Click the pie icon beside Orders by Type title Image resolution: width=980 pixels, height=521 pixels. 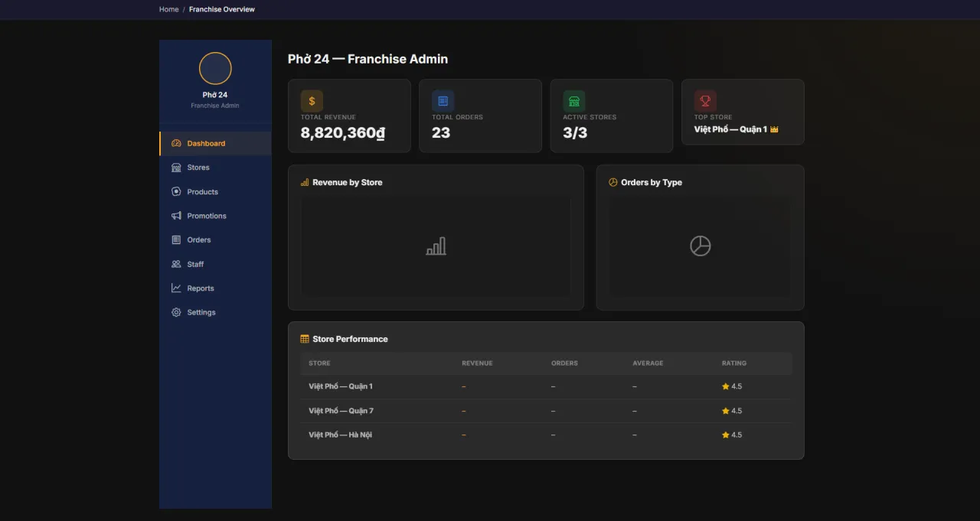[613, 182]
